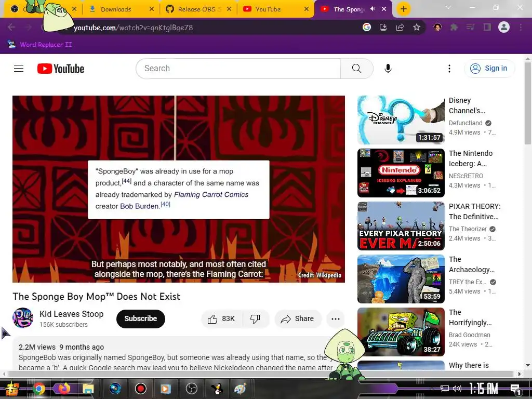Switch to the Downloads tab

click(x=115, y=9)
